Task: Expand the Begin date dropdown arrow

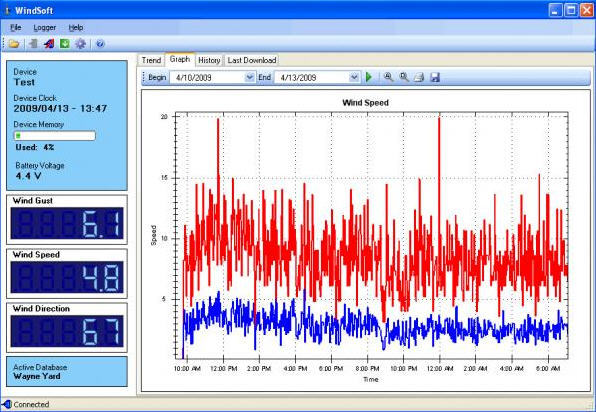Action: 249,77
